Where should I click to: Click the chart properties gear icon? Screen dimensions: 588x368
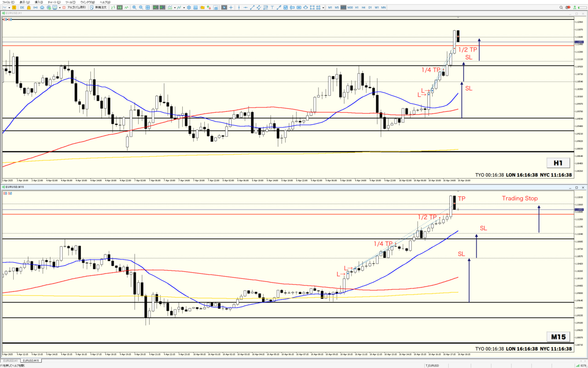189,7
